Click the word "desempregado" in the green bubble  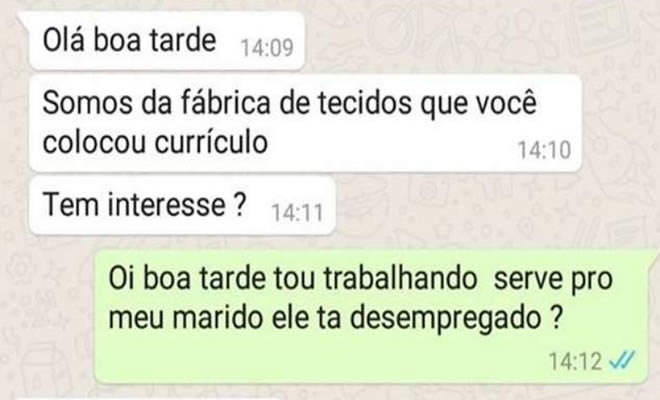coord(446,319)
